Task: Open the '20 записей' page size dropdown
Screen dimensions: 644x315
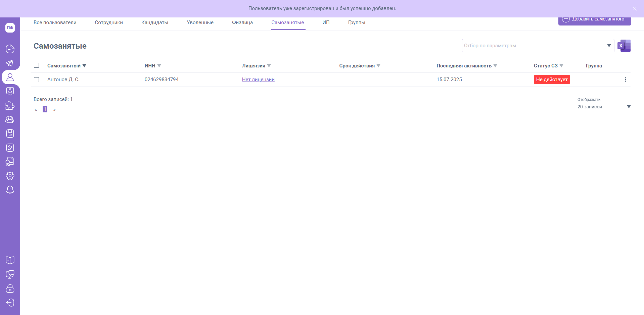Action: (x=629, y=107)
